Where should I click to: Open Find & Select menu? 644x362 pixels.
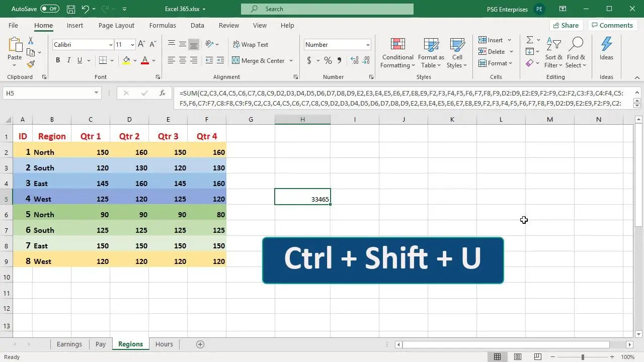coord(576,53)
